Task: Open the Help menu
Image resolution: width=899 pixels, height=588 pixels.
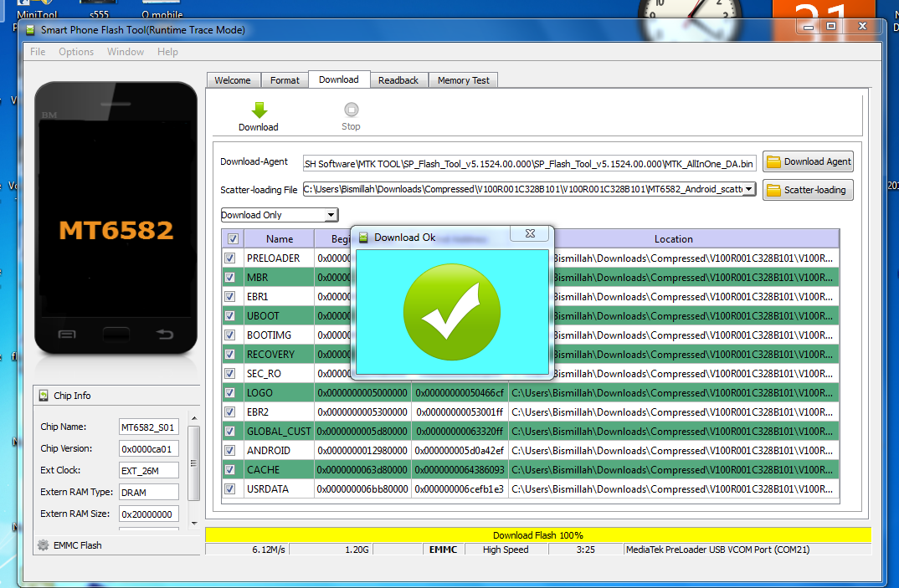Action: point(167,52)
